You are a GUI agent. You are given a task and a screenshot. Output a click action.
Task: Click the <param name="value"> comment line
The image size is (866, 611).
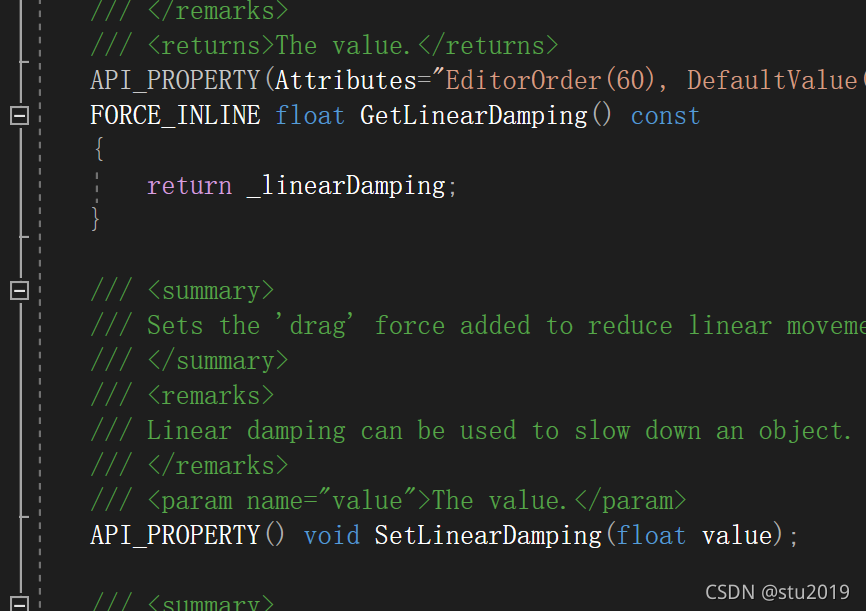coord(388,501)
